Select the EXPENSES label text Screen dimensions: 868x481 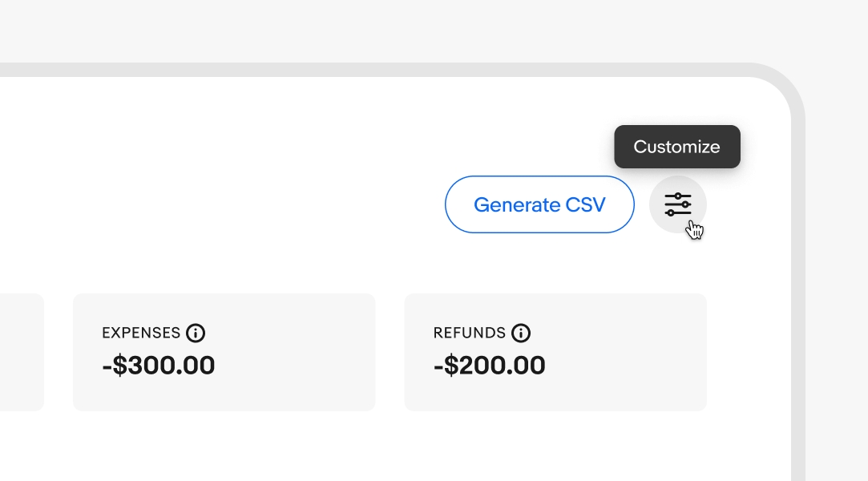(141, 333)
